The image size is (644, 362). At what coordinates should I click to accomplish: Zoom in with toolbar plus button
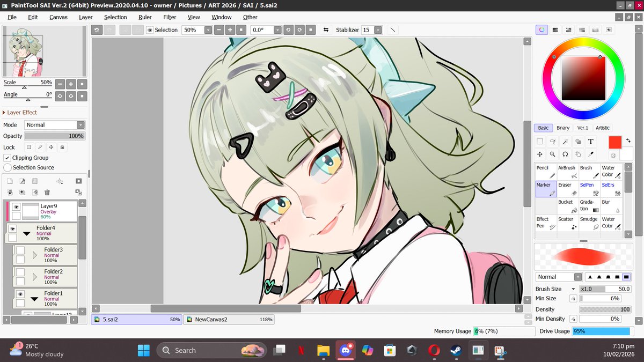pos(229,30)
